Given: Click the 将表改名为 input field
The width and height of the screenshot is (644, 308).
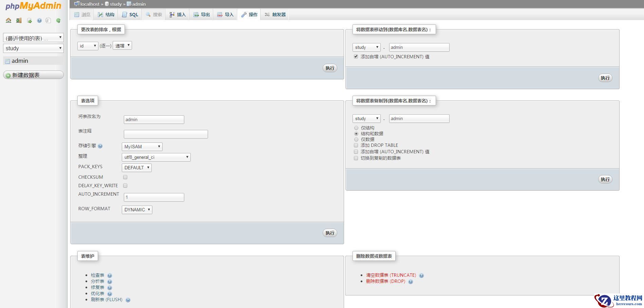Looking at the screenshot, I should click(x=154, y=119).
